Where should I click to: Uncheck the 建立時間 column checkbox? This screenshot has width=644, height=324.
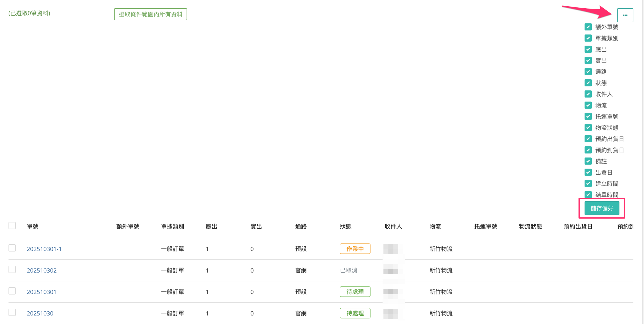(x=588, y=183)
